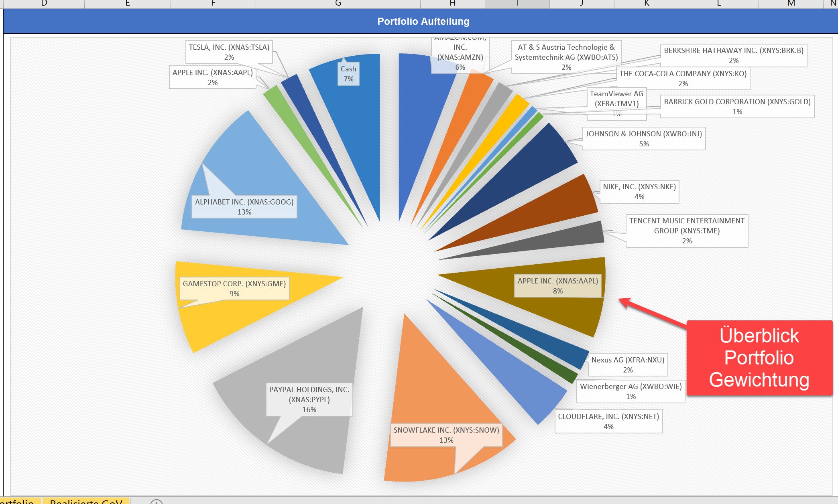The image size is (838, 504).
Task: Select the BERKSHIRE HATHAWAY INC. label
Action: click(x=733, y=55)
